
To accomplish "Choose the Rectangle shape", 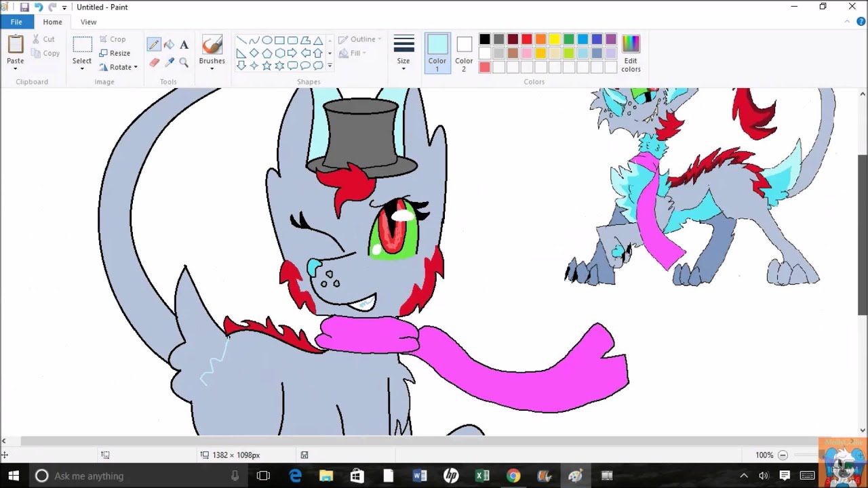I will (279, 40).
